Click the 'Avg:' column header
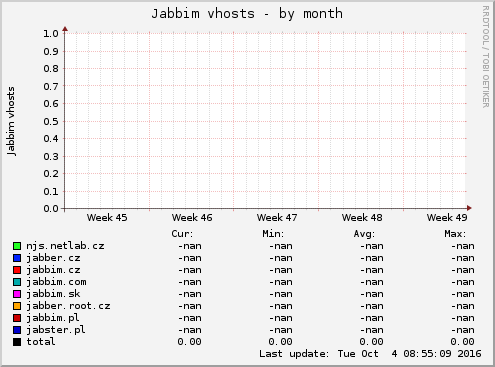 point(364,234)
